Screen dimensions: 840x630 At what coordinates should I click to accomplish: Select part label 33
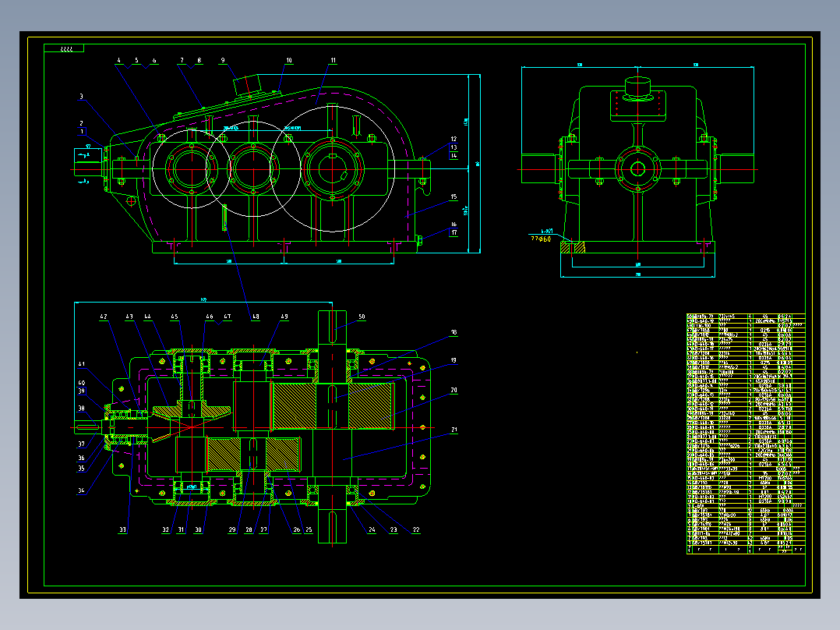tap(122, 529)
